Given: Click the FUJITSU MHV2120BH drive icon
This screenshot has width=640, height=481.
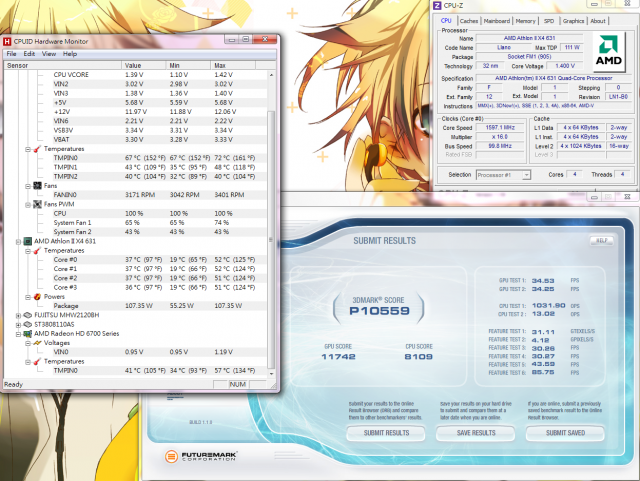Looking at the screenshot, I should pos(27,315).
